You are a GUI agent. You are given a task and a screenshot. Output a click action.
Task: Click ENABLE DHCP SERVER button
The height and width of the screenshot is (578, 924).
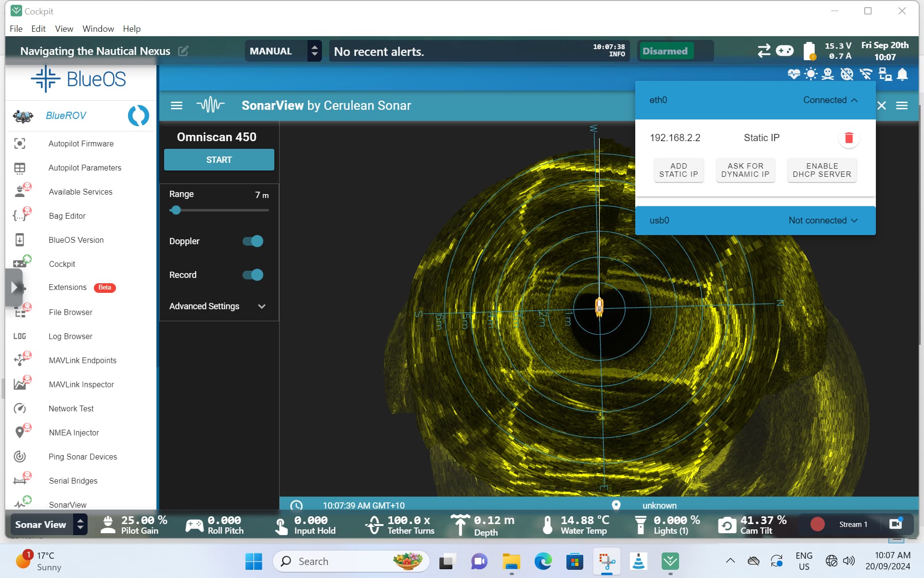point(821,170)
